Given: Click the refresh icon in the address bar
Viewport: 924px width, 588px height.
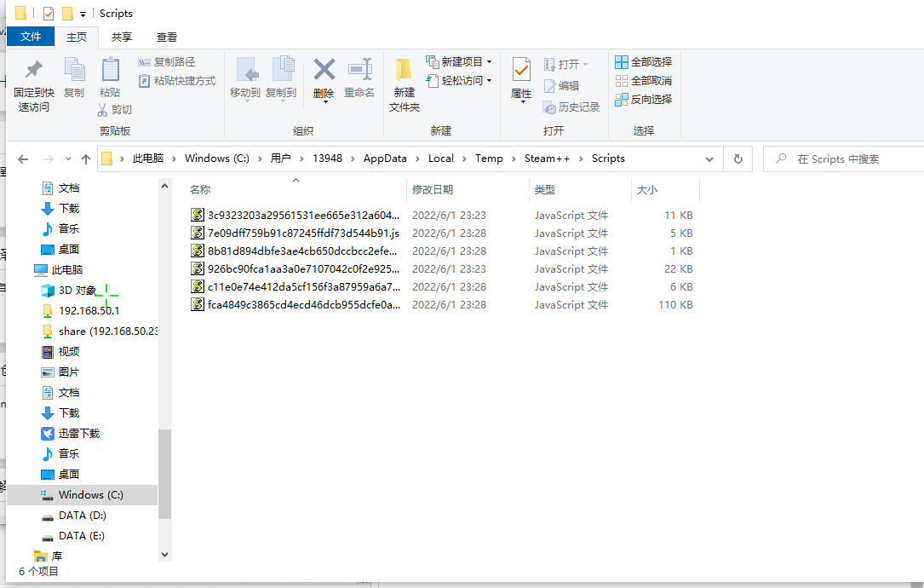Looking at the screenshot, I should coord(737,159).
